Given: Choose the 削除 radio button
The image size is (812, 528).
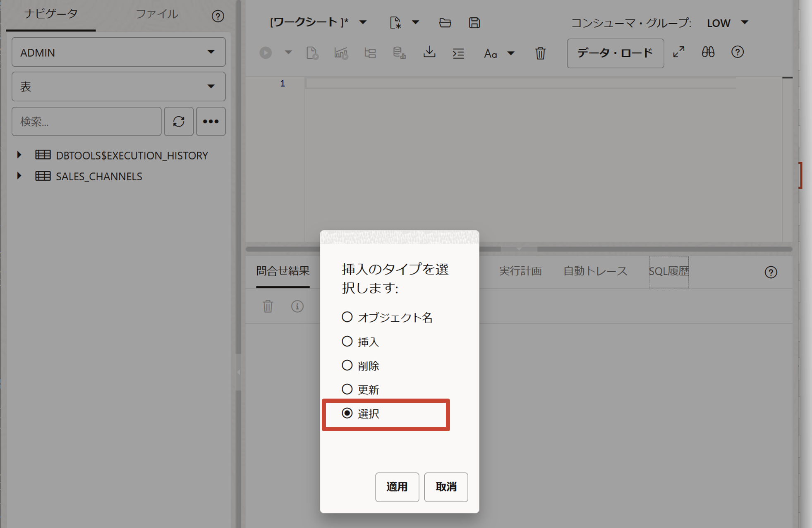Looking at the screenshot, I should pyautogui.click(x=347, y=366).
